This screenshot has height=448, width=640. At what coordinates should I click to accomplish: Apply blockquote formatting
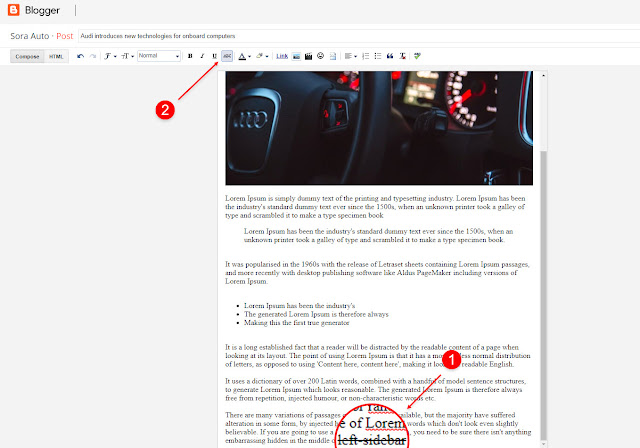(390, 56)
